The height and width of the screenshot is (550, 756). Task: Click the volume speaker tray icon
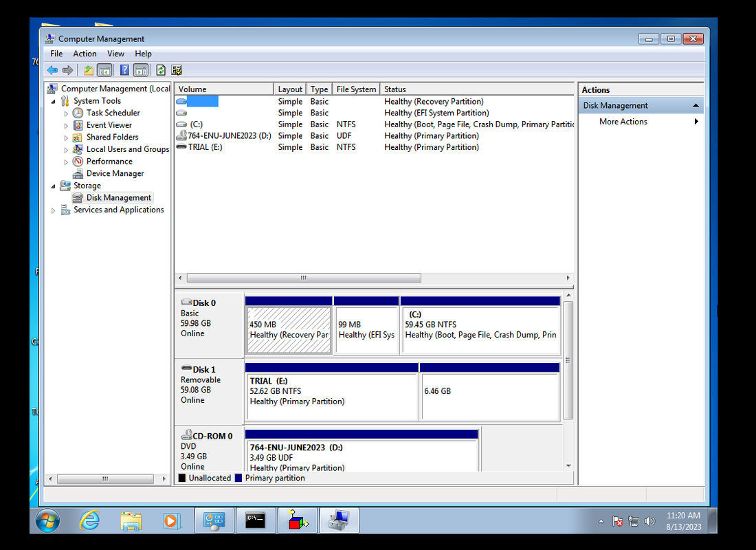(x=650, y=521)
